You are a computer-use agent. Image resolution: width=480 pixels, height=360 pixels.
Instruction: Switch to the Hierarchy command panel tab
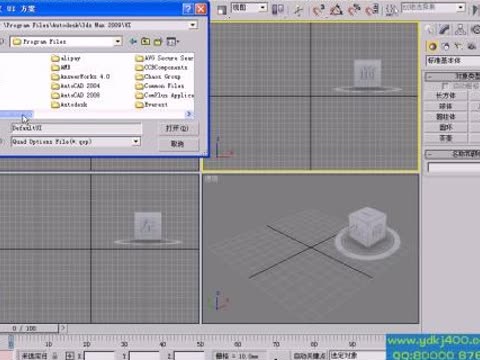(x=460, y=30)
